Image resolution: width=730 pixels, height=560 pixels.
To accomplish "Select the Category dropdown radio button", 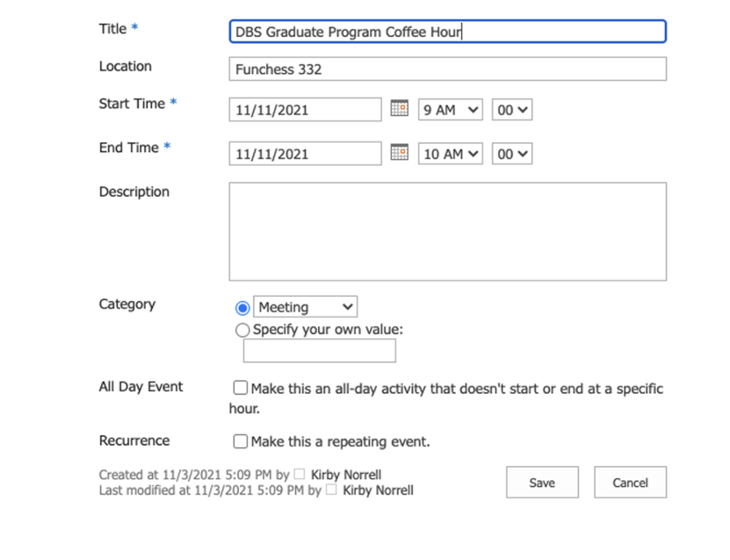I will pos(242,308).
